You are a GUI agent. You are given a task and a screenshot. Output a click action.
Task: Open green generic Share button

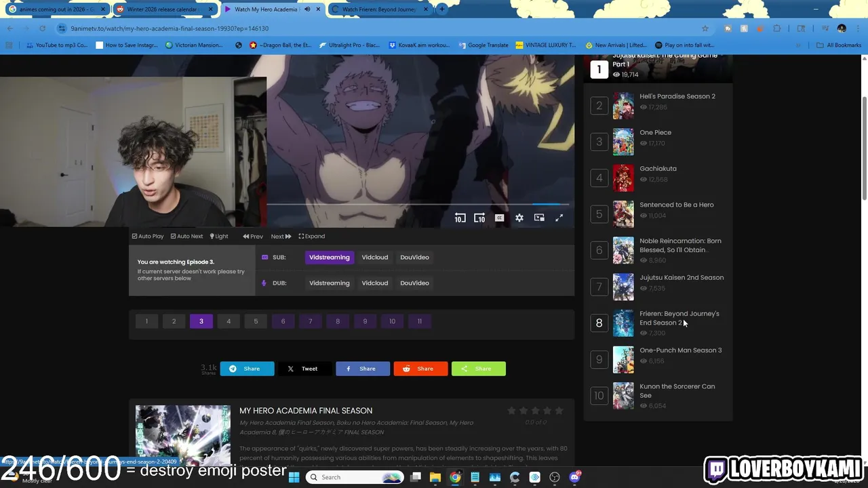click(x=479, y=369)
